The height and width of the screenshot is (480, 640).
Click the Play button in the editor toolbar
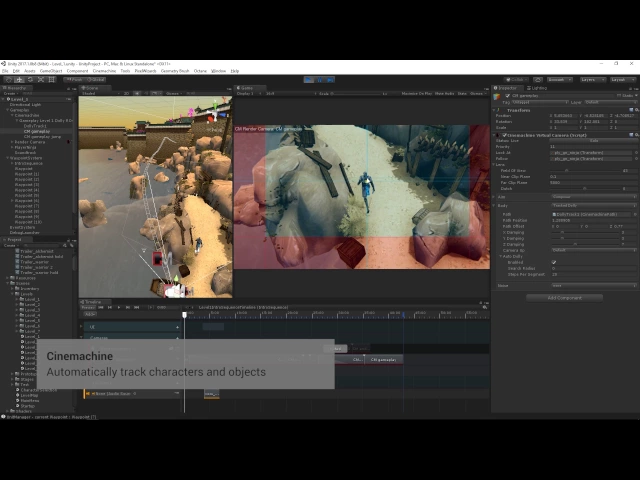309,80
